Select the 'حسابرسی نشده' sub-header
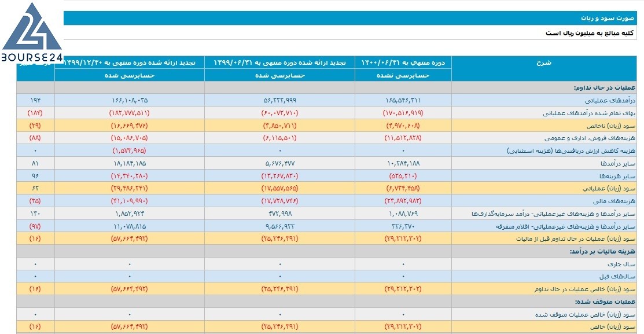This screenshot has width=644, height=334. tap(403, 75)
